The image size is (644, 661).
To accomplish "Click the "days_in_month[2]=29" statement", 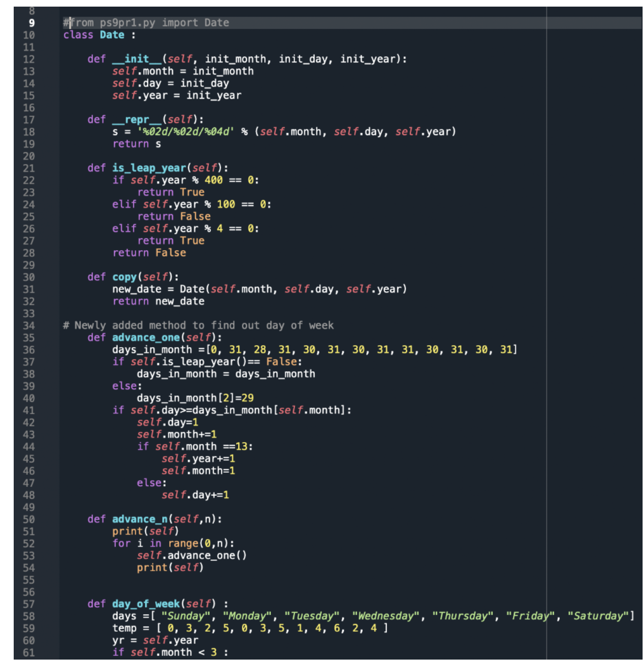I will tap(195, 398).
